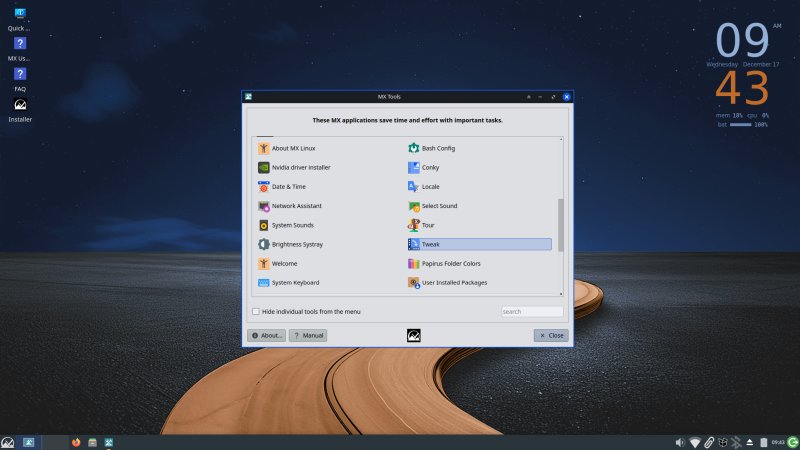800x450 pixels.
Task: Launch Firefox from the taskbar
Action: click(x=76, y=442)
